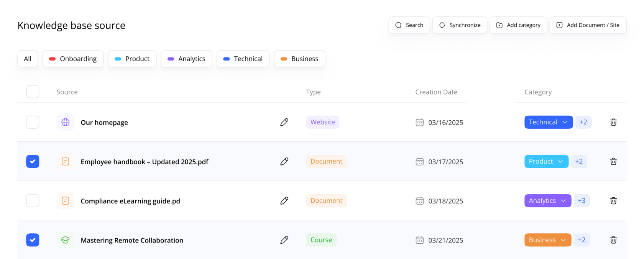Filter by Onboarding category
644x259 pixels.
pos(73,59)
